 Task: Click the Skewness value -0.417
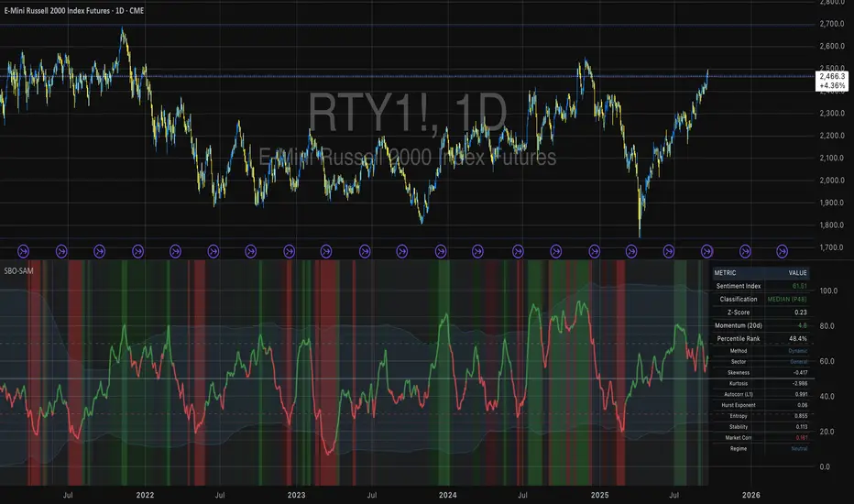[x=800, y=373]
